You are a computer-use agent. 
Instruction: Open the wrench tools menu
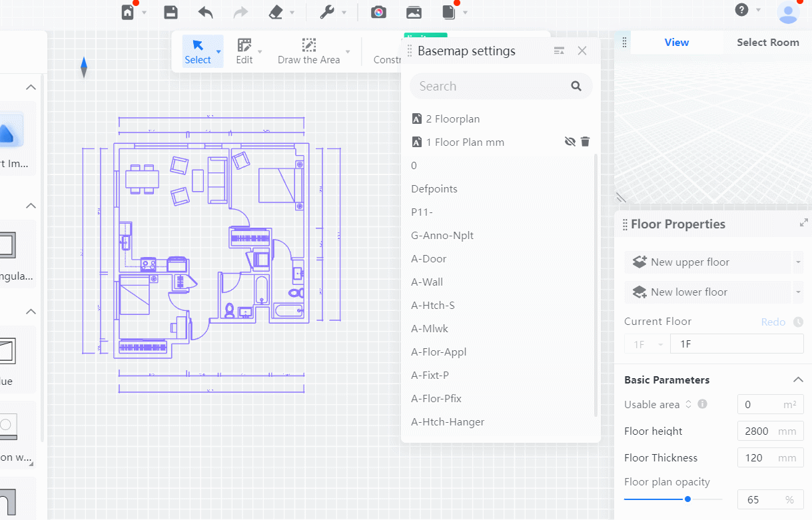click(327, 12)
